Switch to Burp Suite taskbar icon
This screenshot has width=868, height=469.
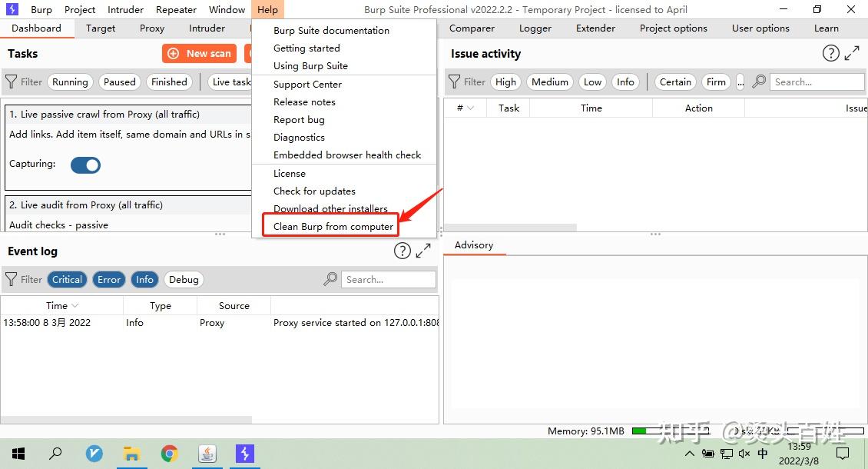(x=245, y=454)
